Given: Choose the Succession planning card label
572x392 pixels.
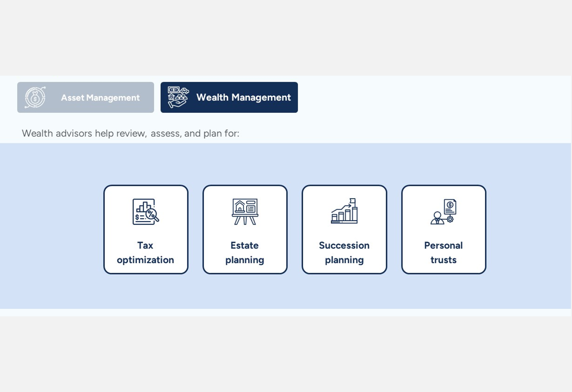Looking at the screenshot, I should [x=344, y=252].
